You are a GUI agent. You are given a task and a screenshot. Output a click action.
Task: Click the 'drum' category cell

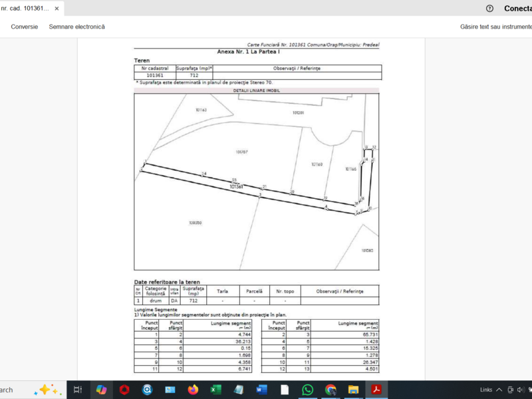156,301
